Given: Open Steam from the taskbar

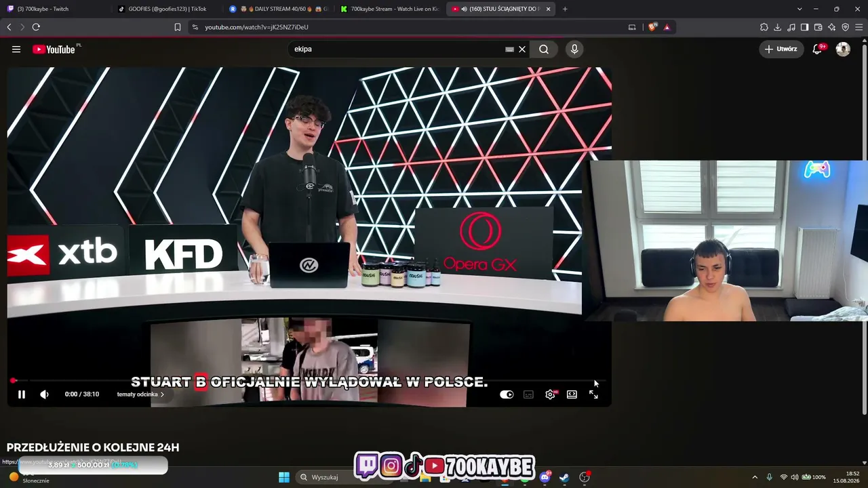Looking at the screenshot, I should [x=564, y=477].
